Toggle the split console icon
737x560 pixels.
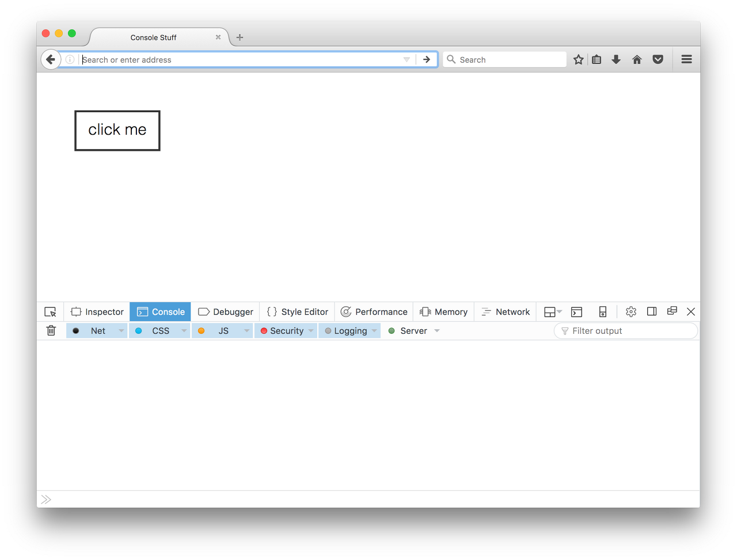(x=576, y=312)
